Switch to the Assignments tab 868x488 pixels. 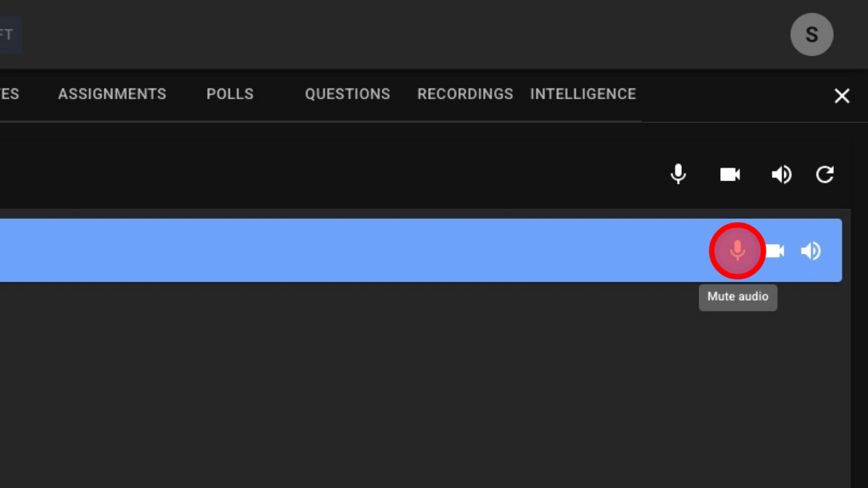[112, 94]
